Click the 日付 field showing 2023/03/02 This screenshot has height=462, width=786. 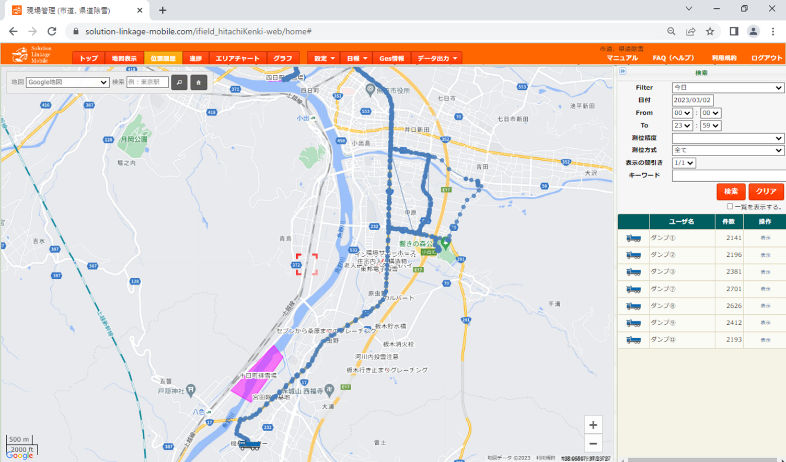pyautogui.click(x=693, y=100)
